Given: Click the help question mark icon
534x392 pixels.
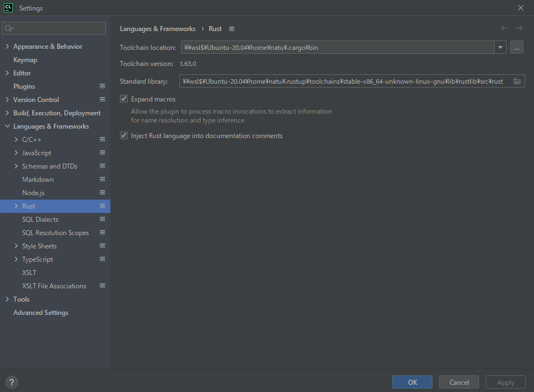Looking at the screenshot, I should [11, 382].
